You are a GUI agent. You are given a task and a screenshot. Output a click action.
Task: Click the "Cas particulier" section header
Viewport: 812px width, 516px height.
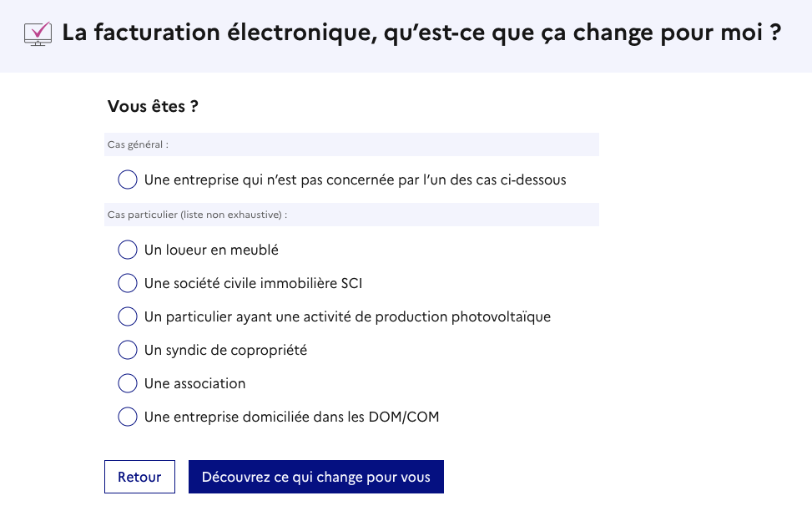[197, 215]
